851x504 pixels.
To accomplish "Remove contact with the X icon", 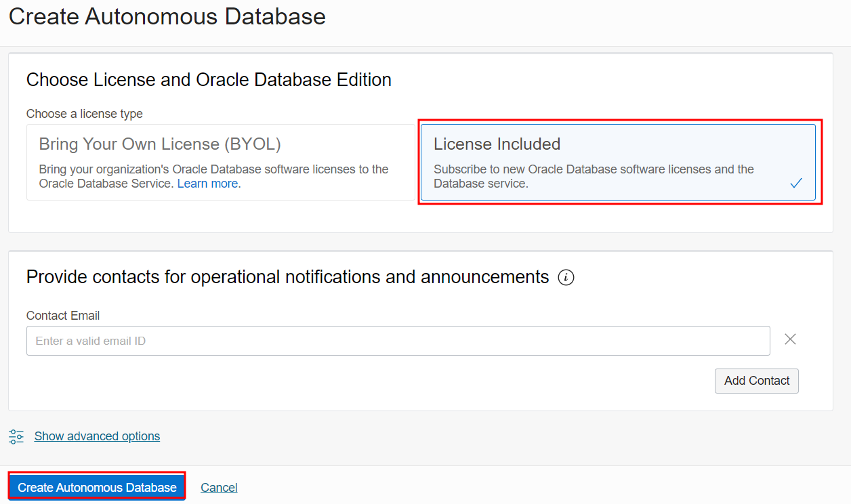I will tap(790, 339).
